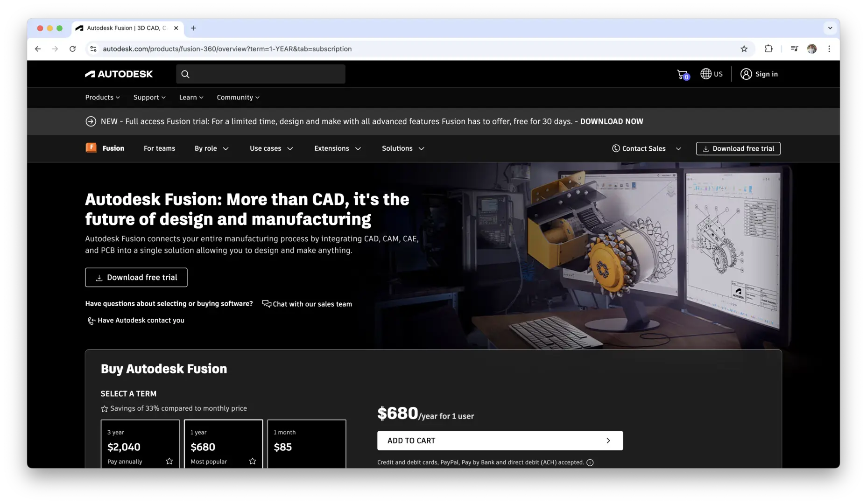Click the magnifier search icon
The height and width of the screenshot is (504, 867).
pos(185,74)
